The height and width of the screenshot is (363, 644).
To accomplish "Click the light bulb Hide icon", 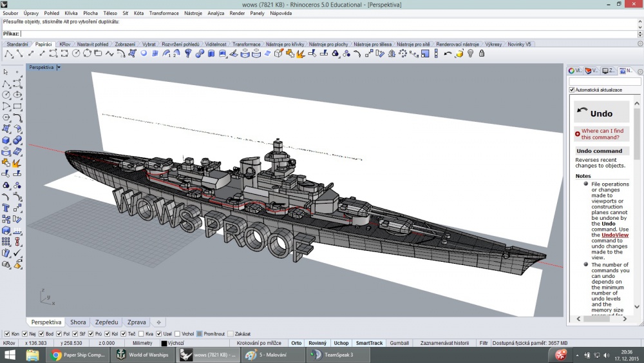I will click(470, 54).
